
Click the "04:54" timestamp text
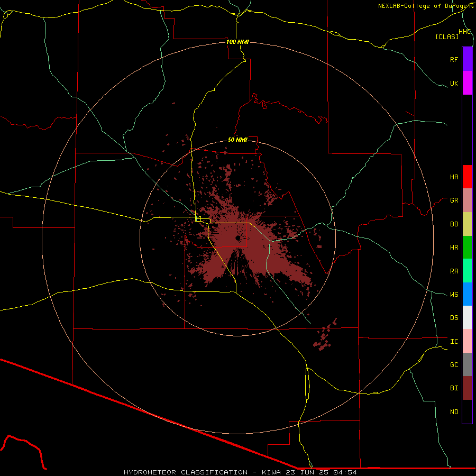(345, 472)
